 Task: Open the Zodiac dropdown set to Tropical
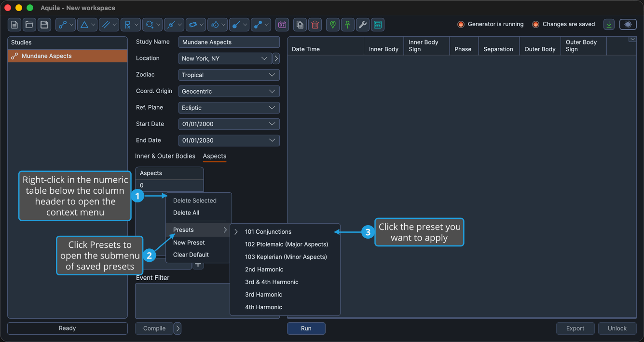229,75
